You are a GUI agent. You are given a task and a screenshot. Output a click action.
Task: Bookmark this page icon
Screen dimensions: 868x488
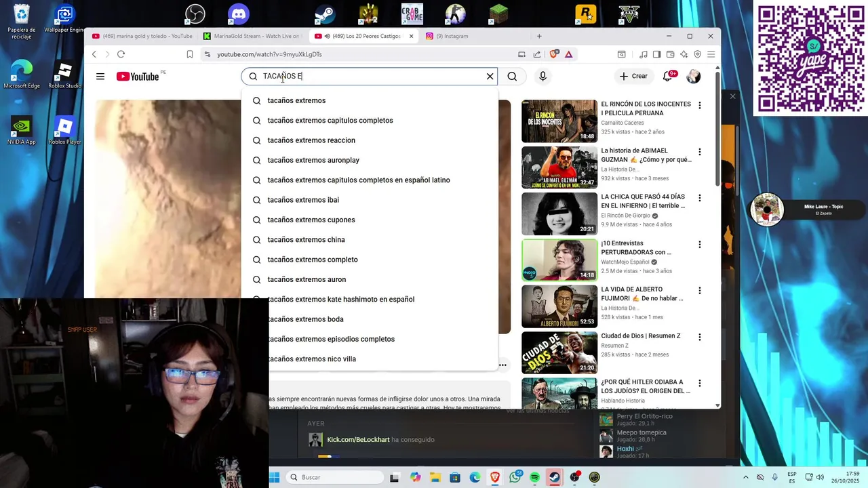(x=190, y=54)
